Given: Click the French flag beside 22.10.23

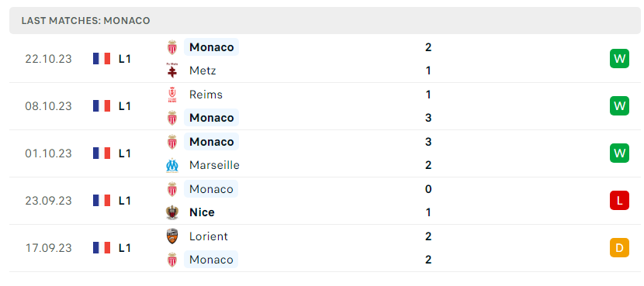Looking at the screenshot, I should pos(102,59).
